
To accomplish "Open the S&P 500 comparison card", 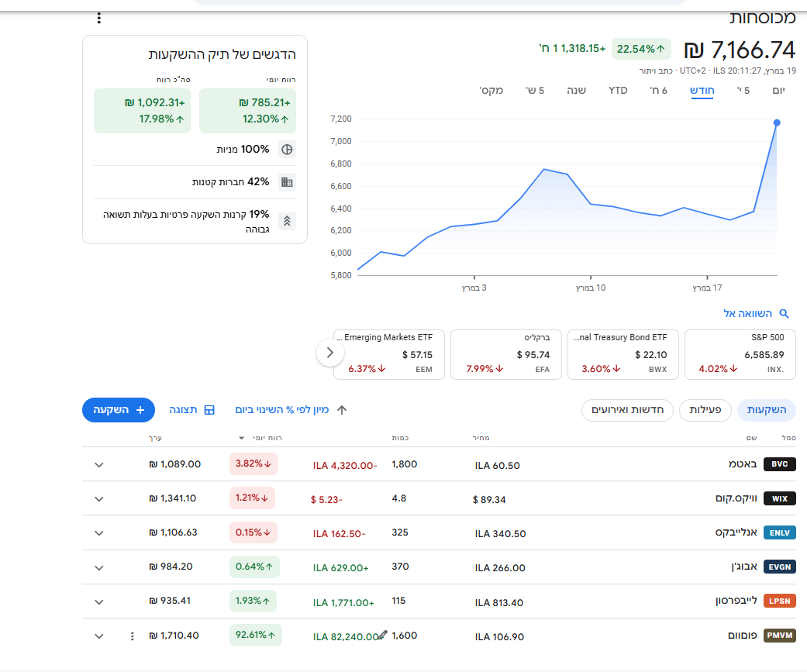I will (740, 354).
